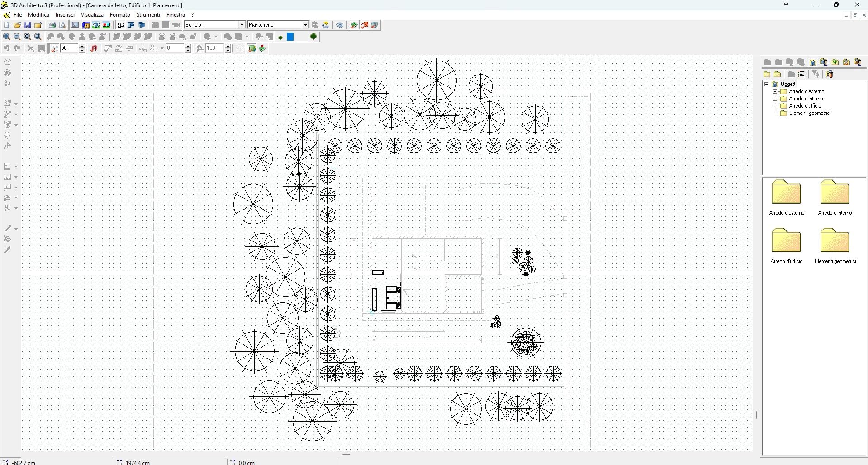Open the Arredo d'esterno folder thumbnail
This screenshot has width=868, height=465.
pos(787,192)
